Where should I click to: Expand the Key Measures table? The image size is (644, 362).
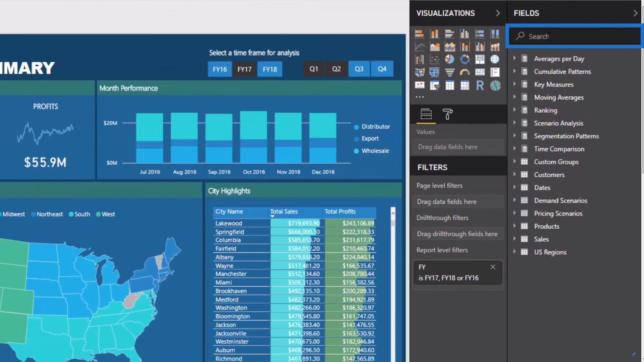tap(515, 84)
